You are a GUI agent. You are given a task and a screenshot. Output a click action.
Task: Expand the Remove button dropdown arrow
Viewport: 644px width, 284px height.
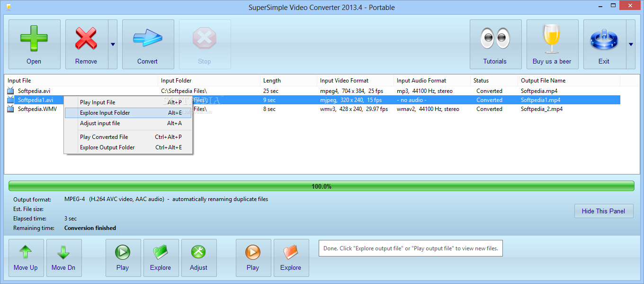[x=113, y=44]
